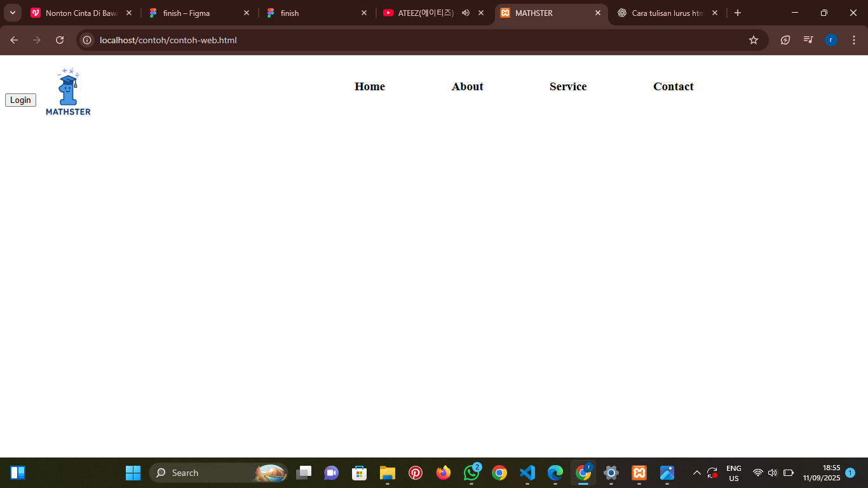Switch to the finish – Figma tab
The height and width of the screenshot is (488, 868).
point(186,13)
